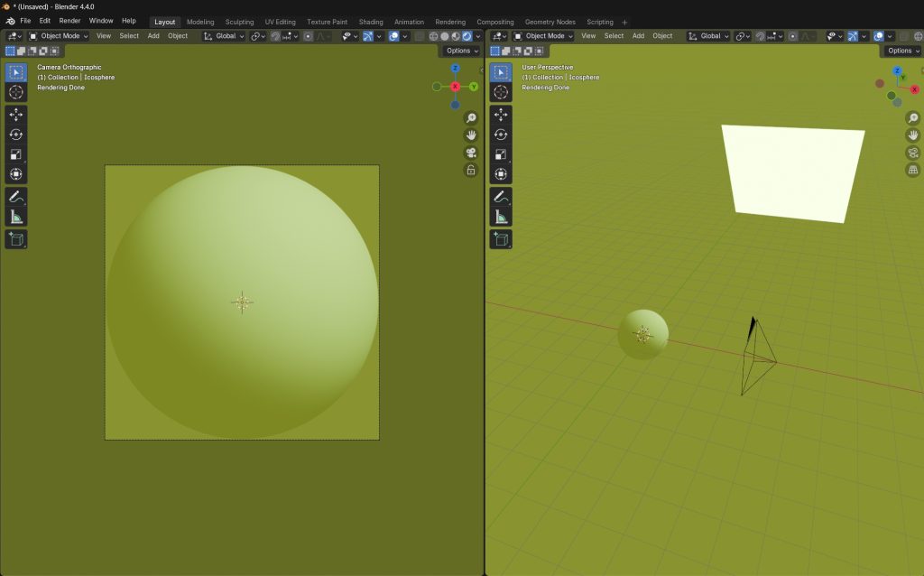Open Add menu in left viewport header
924x576 pixels.
click(153, 36)
